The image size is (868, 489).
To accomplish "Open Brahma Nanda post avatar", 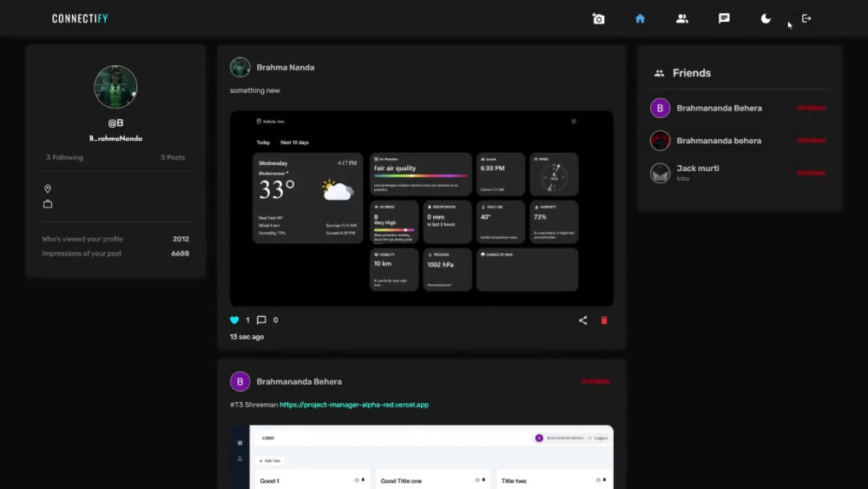I will point(240,67).
